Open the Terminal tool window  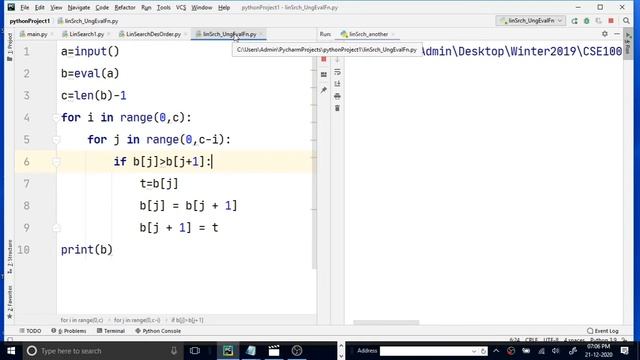[x=111, y=331]
